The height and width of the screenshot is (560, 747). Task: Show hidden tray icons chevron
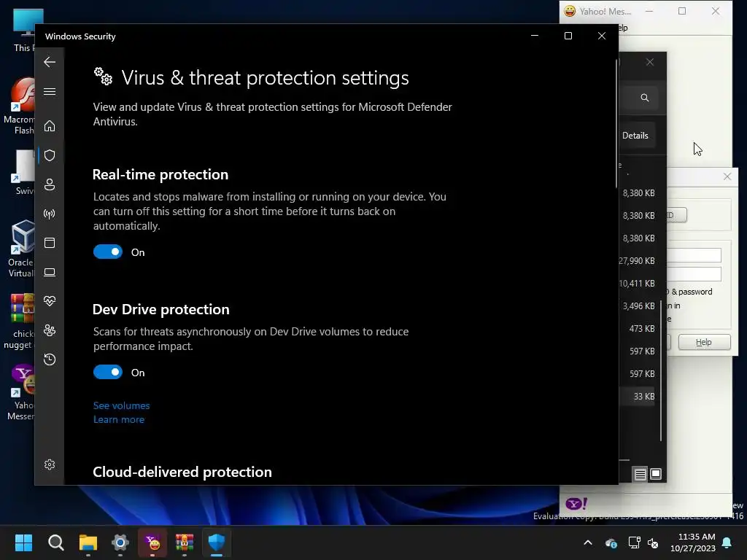point(588,542)
